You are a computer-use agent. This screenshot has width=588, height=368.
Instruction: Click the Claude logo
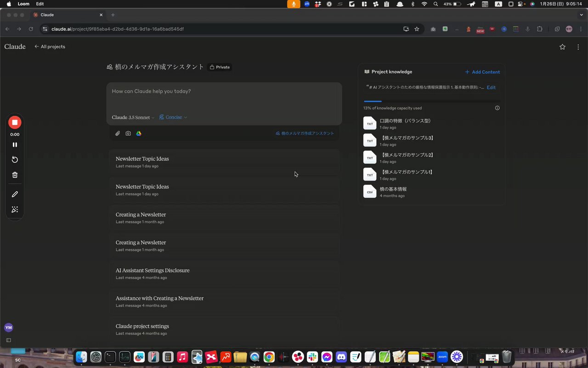[15, 46]
